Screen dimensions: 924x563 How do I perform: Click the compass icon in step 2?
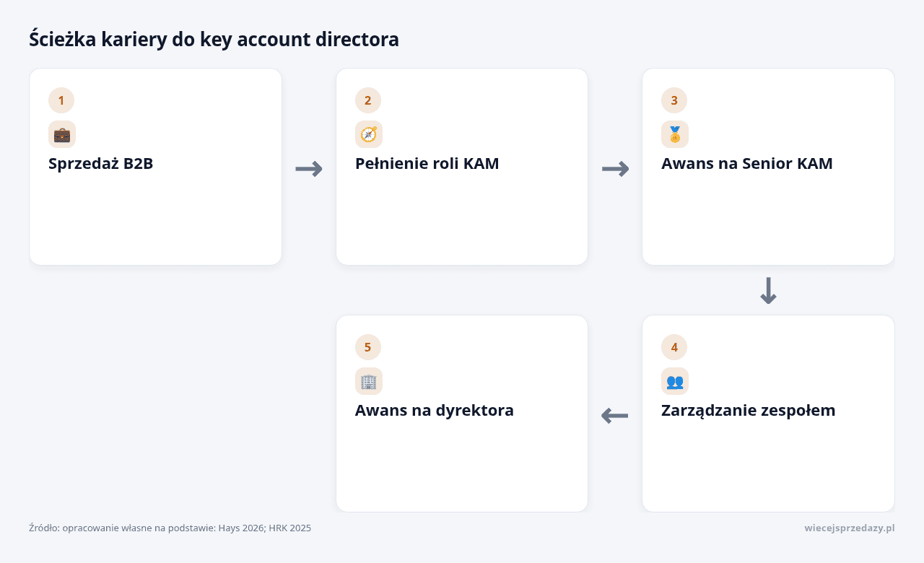tap(369, 134)
